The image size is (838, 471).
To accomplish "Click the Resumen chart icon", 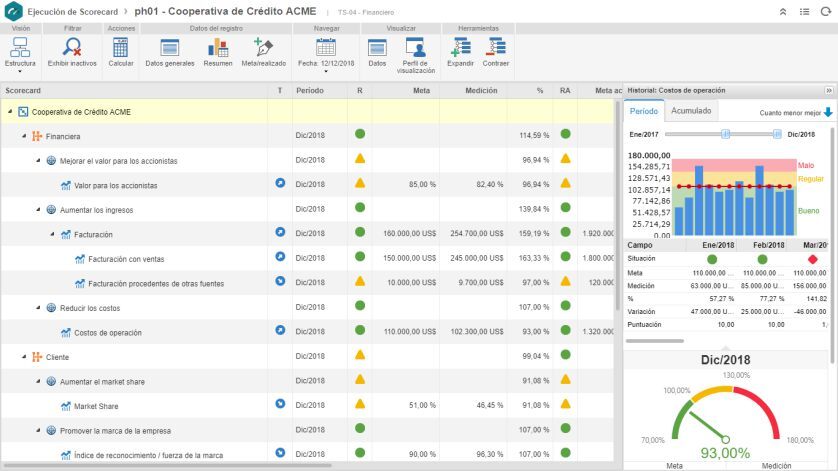I will click(x=218, y=47).
